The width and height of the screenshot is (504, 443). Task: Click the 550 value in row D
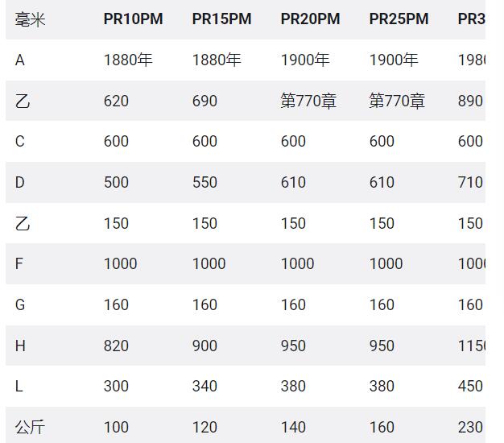204,182
